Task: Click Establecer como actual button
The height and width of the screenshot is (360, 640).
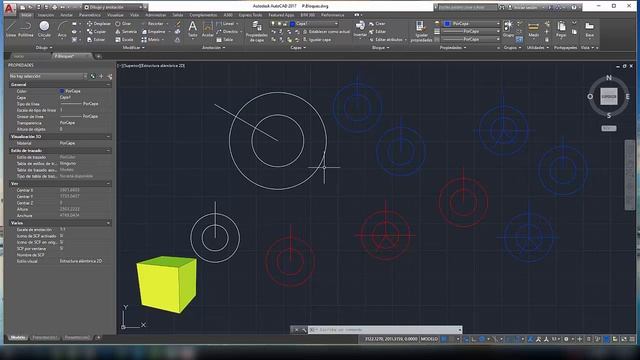Action: pos(327,31)
